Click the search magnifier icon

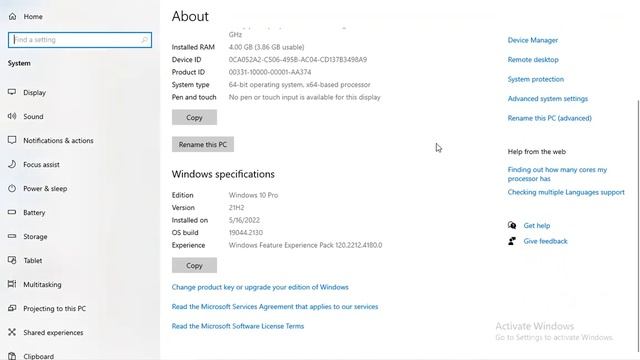tap(144, 40)
